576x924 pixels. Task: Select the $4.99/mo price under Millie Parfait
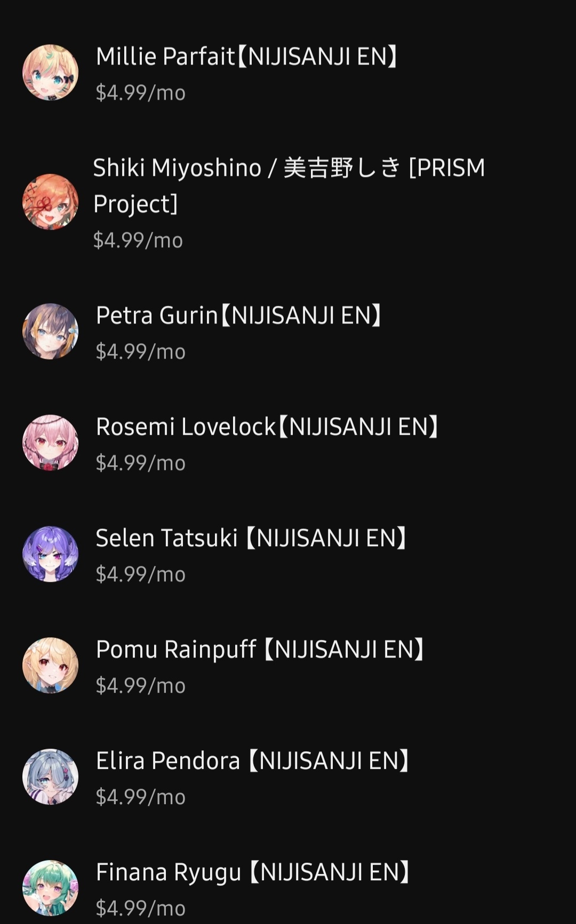coord(141,93)
